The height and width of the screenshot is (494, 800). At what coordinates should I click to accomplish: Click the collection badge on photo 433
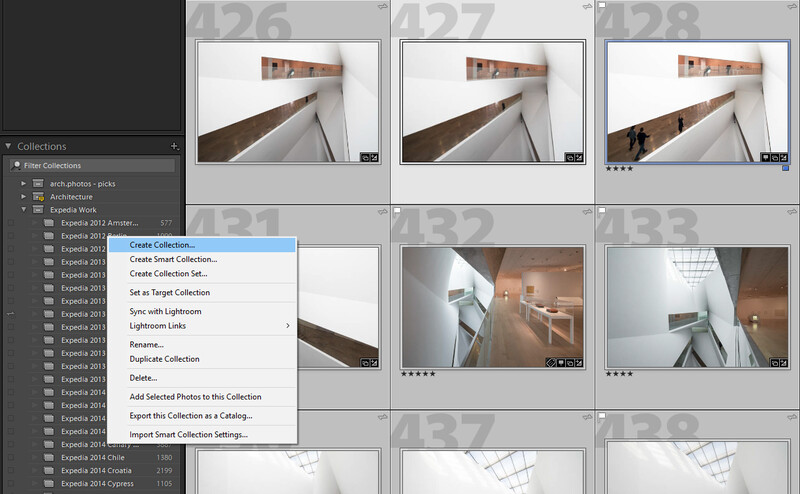pyautogui.click(x=774, y=363)
